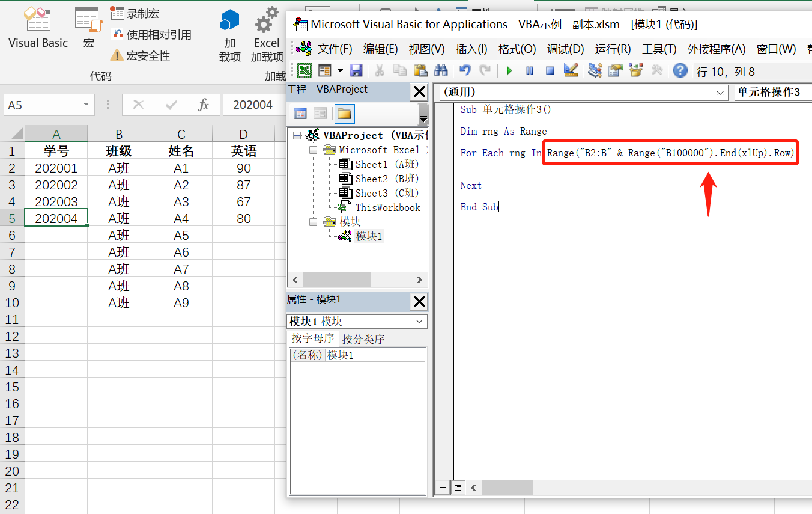Open the Properties Window toolbar icon
Viewport: 812px width, 514px height.
[616, 70]
